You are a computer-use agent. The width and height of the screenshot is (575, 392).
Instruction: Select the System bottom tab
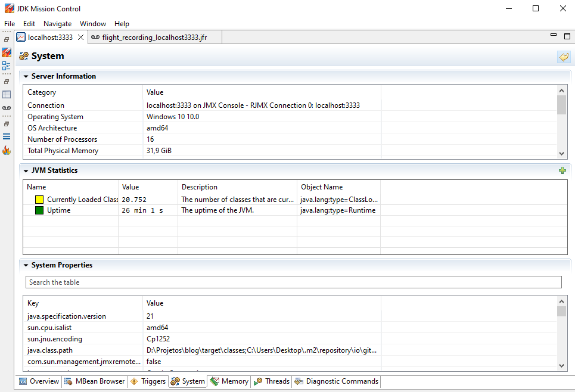pos(188,381)
